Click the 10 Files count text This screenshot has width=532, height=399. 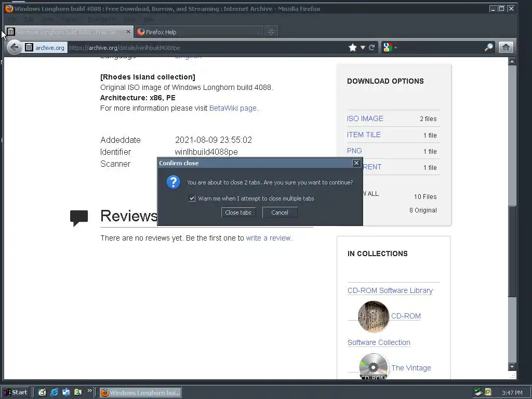425,197
